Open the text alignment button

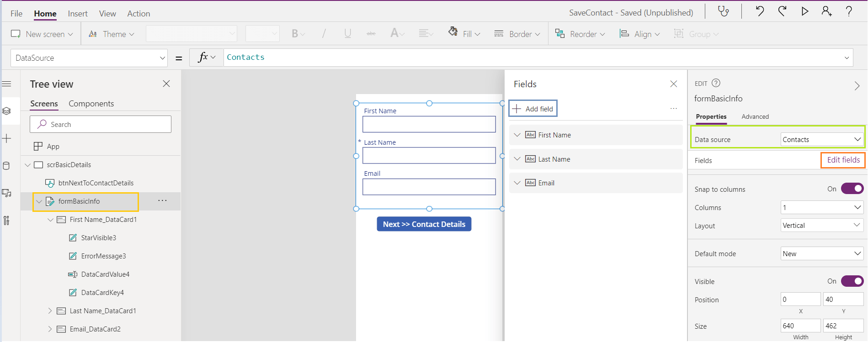tap(426, 34)
